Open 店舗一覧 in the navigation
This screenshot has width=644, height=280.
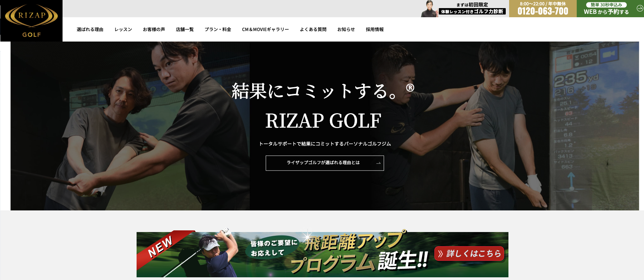(x=185, y=29)
